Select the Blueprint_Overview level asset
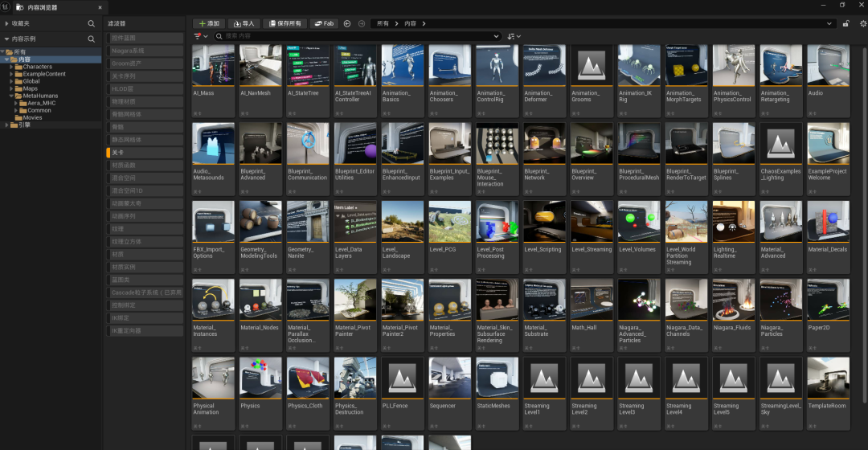This screenshot has width=868, height=450. 592,159
